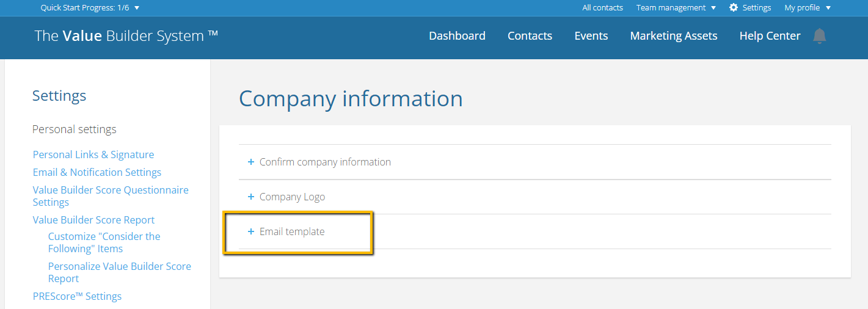Click the Settings sidebar heading
This screenshot has width=868, height=309.
[x=59, y=96]
